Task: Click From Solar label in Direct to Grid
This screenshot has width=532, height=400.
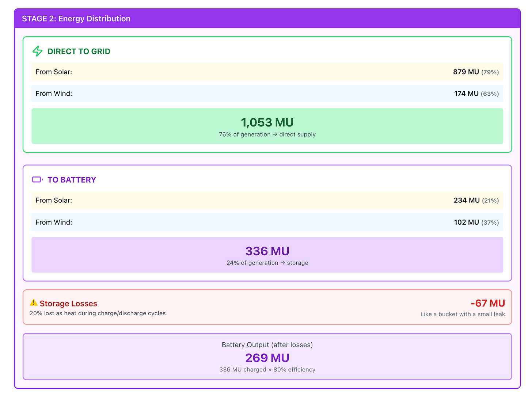Action: (54, 72)
